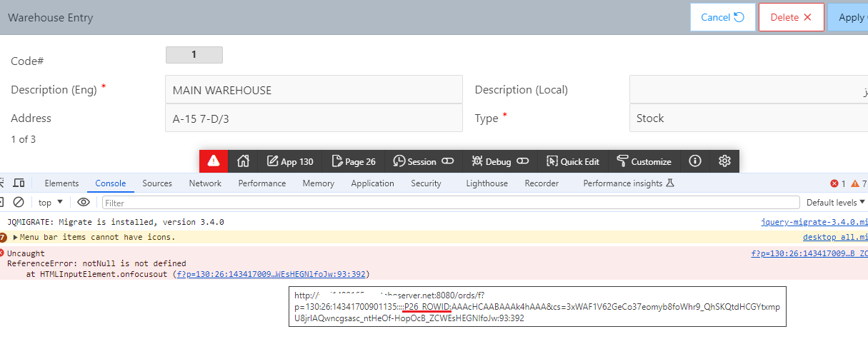The height and width of the screenshot is (344, 868).
Task: Click the Code# value field showing 1
Action: coord(194,54)
